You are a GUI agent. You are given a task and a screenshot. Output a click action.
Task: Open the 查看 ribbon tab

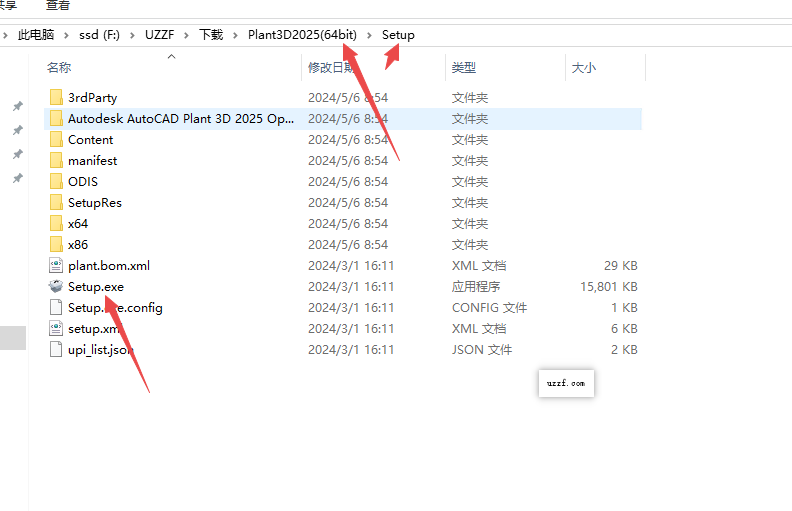click(x=58, y=5)
